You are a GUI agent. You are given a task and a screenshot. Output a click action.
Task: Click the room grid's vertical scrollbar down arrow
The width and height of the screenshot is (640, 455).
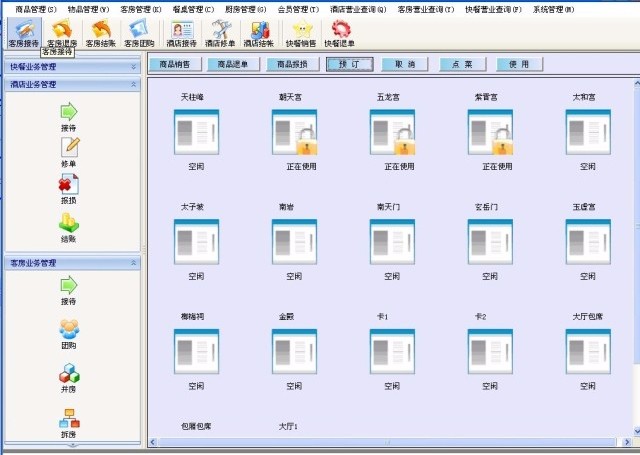pyautogui.click(x=637, y=431)
